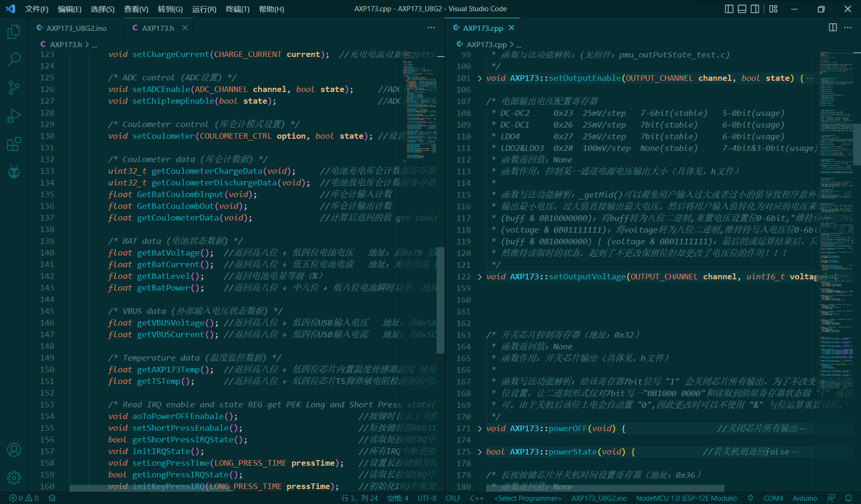Expand the folded powerState function
Image resolution: width=861 pixels, height=504 pixels.
tap(480, 452)
